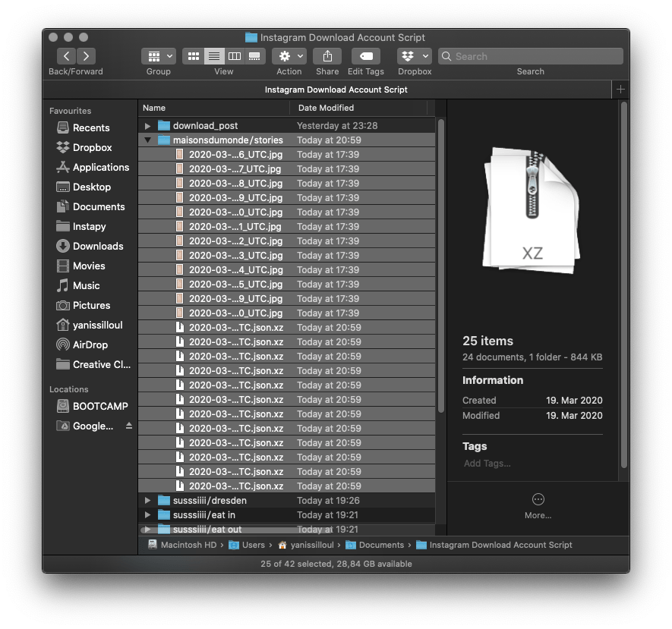The width and height of the screenshot is (672, 629).
Task: Expand the download_post folder
Action: (147, 126)
